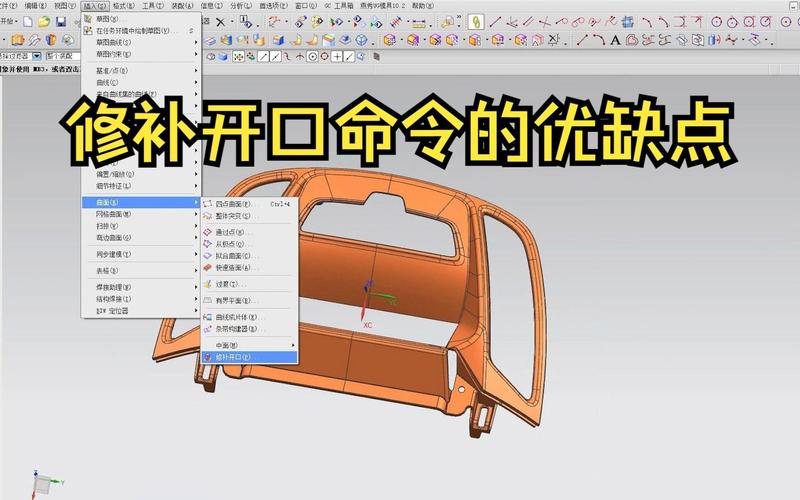Screen dimensions: 800x500
Task: Click the 四点曲面 four-point surface icon
Action: [208, 204]
